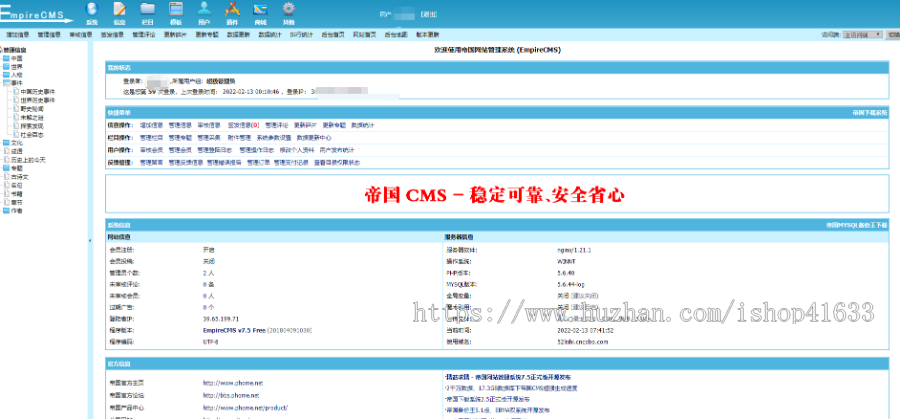Image resolution: width=900 pixels, height=419 pixels.
Task: Click 管理栏目 in the 栏目操作 row
Action: pos(152,138)
